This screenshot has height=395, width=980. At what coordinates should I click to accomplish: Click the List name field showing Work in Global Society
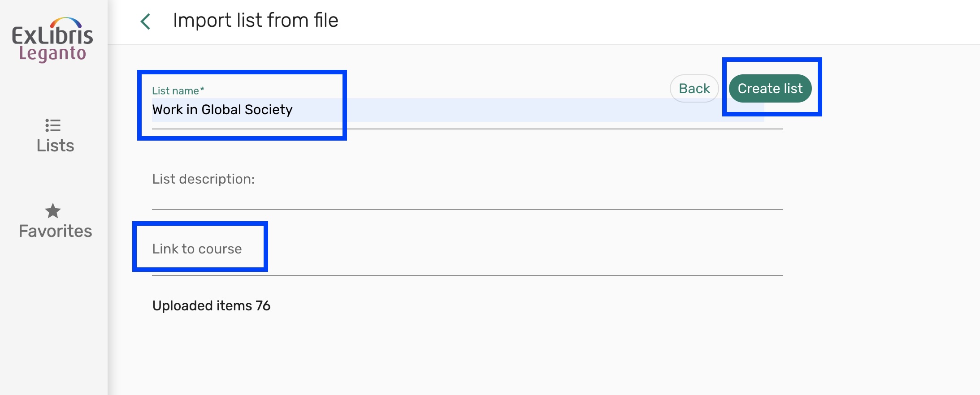223,109
